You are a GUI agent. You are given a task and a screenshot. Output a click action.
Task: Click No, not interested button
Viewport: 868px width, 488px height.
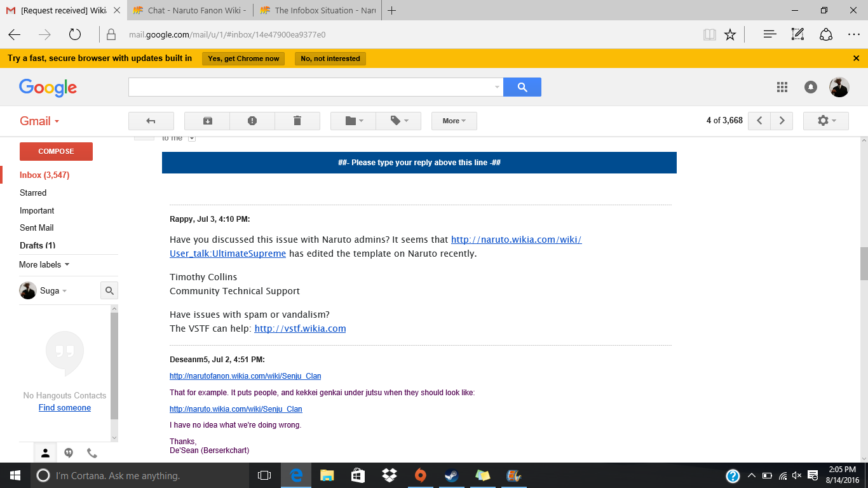tap(330, 58)
